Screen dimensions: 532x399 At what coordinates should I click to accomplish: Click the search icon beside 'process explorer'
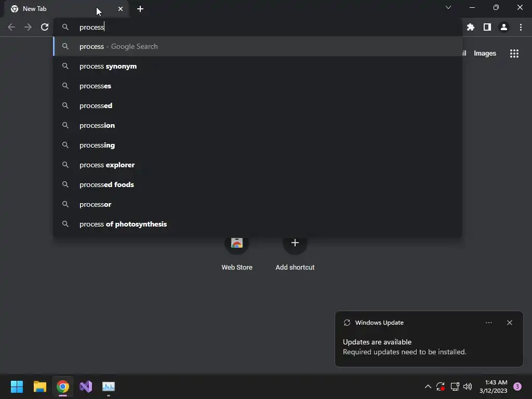tap(65, 165)
